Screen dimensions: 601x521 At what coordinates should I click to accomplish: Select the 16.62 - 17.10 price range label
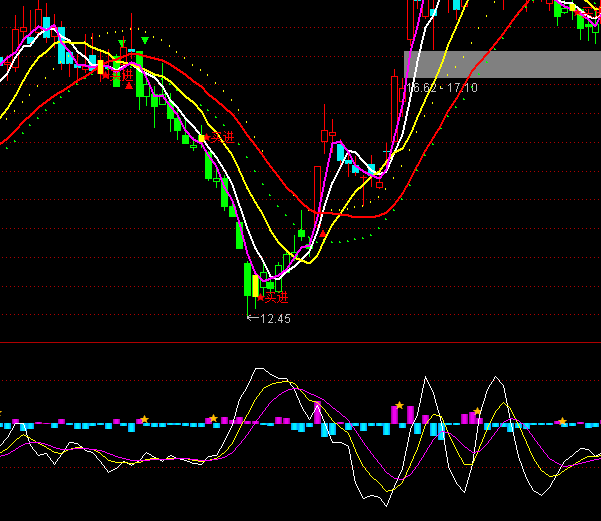(x=443, y=88)
